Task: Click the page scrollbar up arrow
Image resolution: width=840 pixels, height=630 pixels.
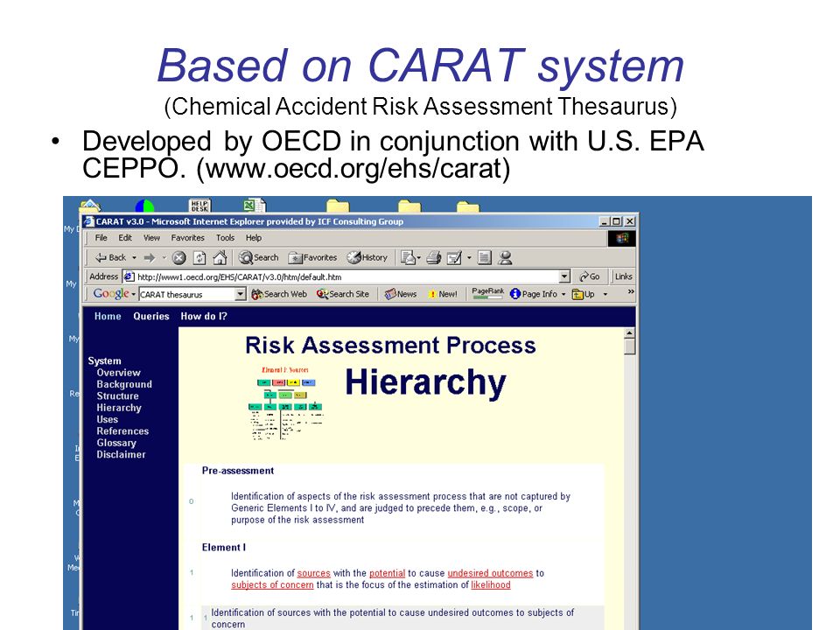Action: [x=629, y=333]
